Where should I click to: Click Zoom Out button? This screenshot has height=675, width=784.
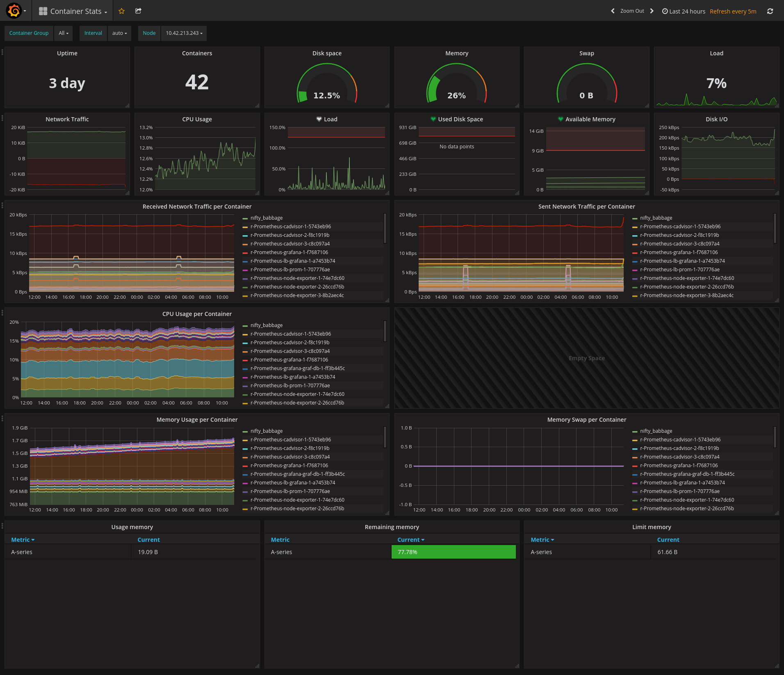632,11
